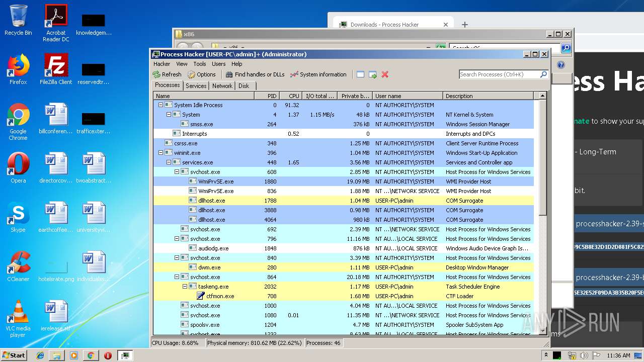Open the Tools menu

tap(200, 64)
